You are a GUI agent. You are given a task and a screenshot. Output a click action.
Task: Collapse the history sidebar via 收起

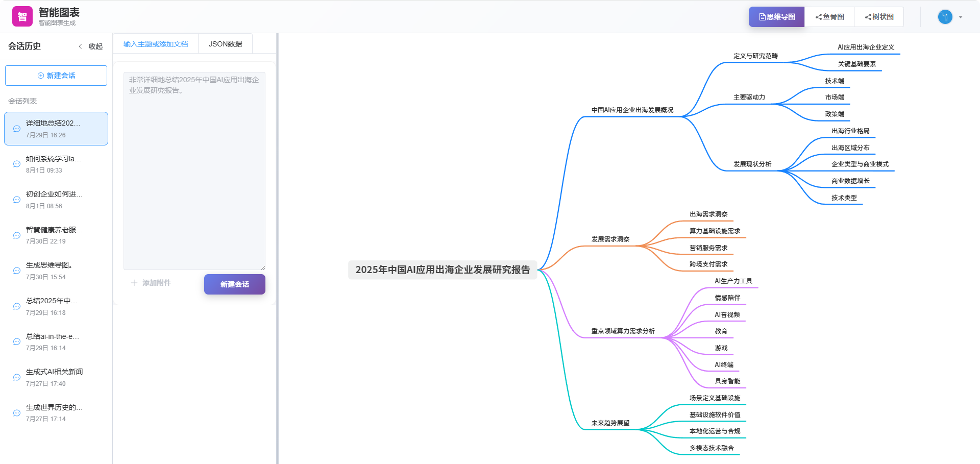[x=91, y=46]
